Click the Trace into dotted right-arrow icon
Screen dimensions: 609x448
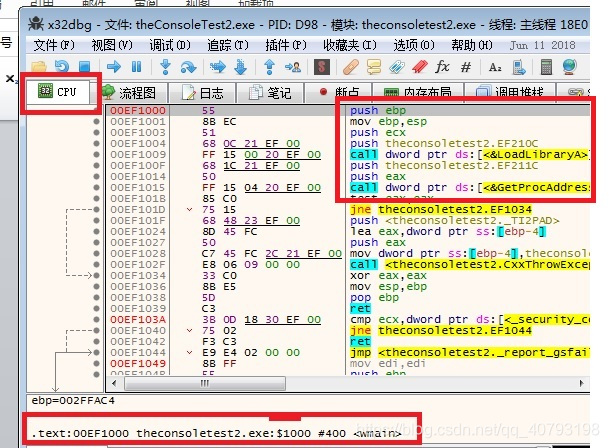click(x=218, y=67)
